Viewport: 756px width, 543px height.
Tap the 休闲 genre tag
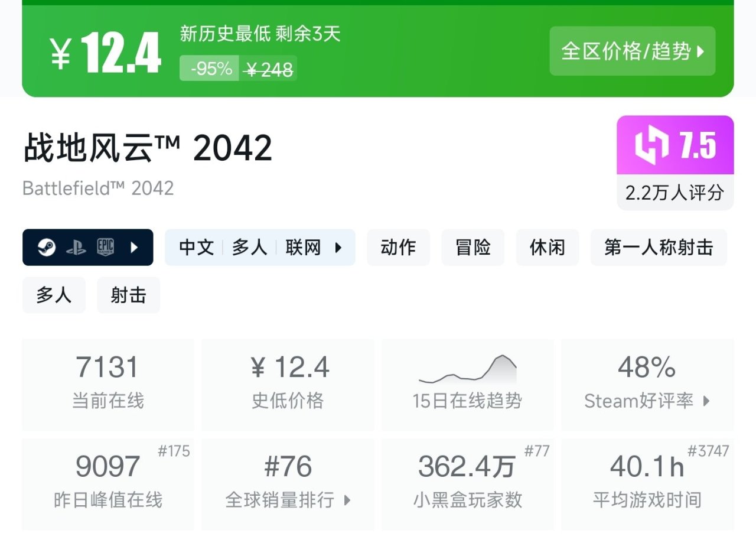point(547,248)
